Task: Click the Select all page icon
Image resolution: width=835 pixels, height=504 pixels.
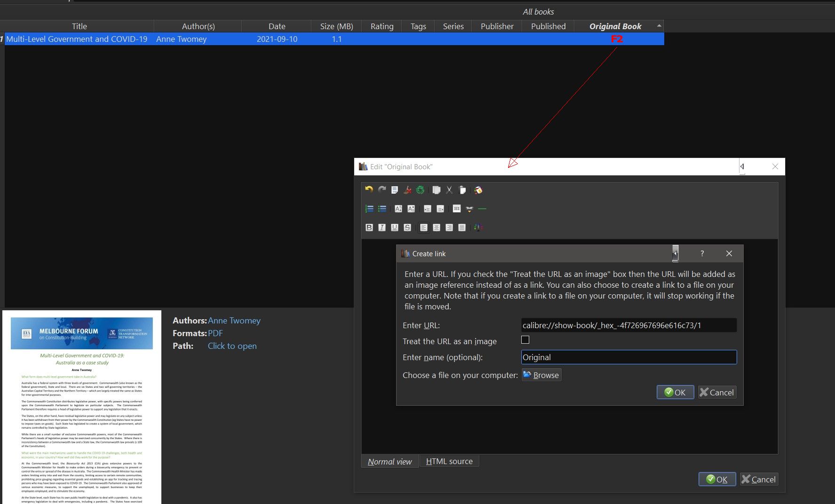Action: pyautogui.click(x=395, y=190)
